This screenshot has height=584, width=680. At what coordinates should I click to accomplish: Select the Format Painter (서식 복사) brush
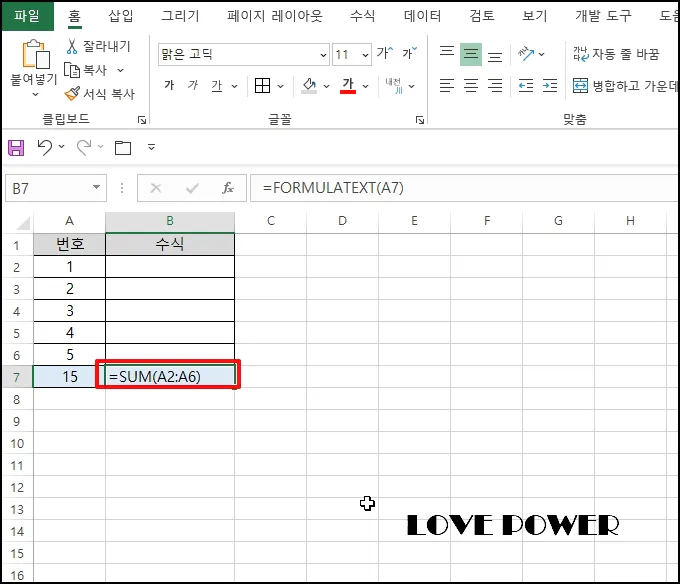[x=100, y=93]
